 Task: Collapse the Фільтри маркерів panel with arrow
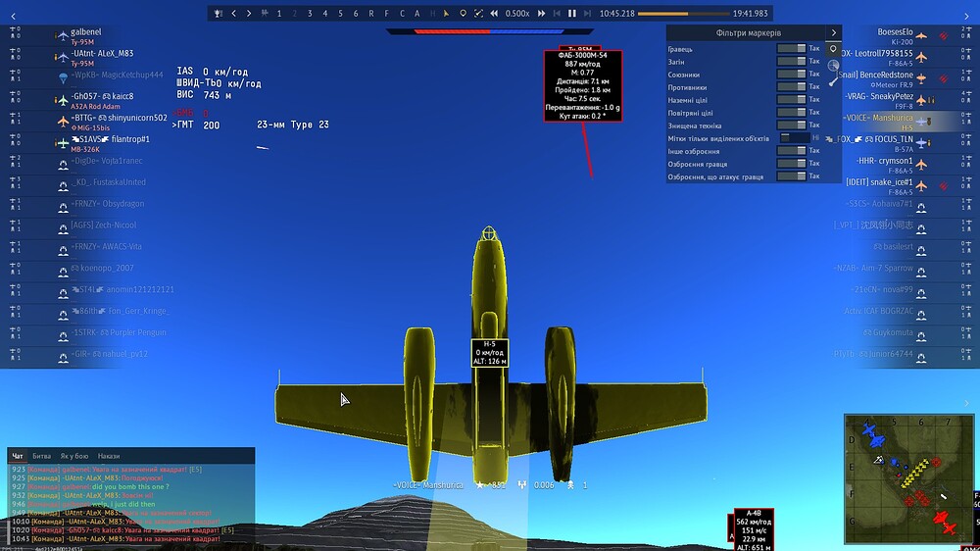[x=834, y=32]
